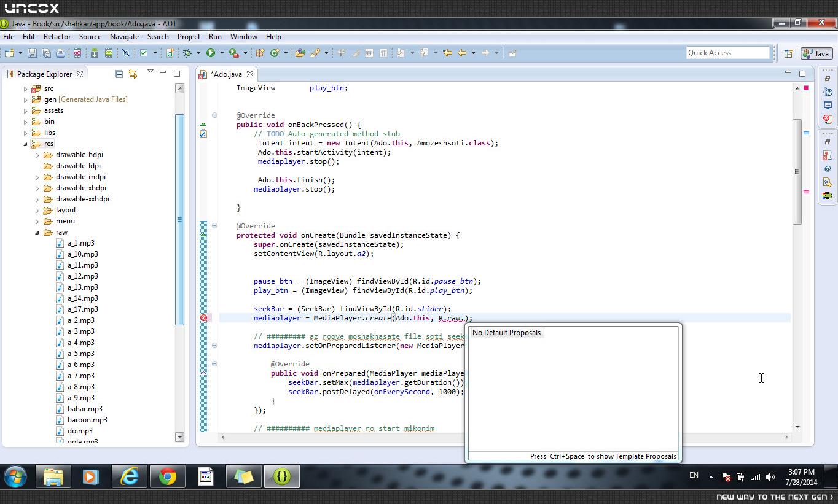The width and height of the screenshot is (838, 504).
Task: Select the menu folder in tree
Action: (x=65, y=221)
